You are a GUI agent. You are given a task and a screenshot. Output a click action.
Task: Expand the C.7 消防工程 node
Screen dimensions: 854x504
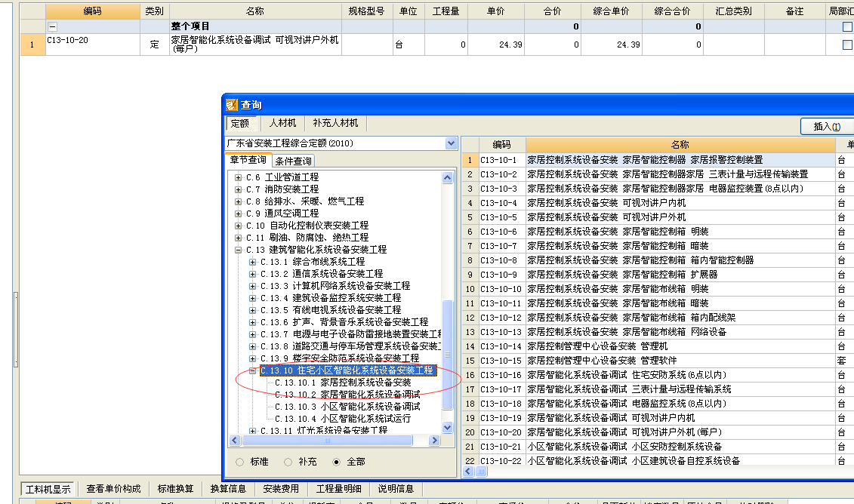coord(238,189)
